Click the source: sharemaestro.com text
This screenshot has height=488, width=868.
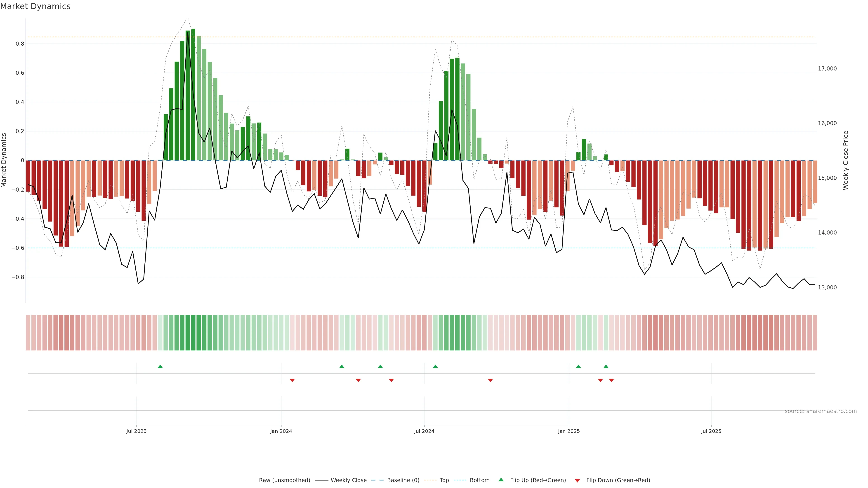point(821,411)
